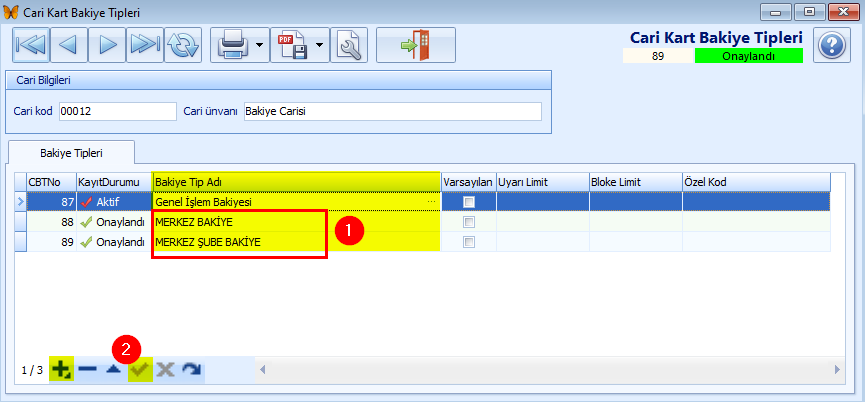Enable Varsayılan for MERKEZ ŞUBE BAKİYE row

(x=468, y=242)
